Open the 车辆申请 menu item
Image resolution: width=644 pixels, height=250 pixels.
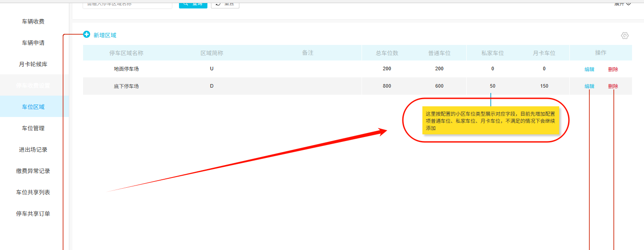[x=33, y=43]
